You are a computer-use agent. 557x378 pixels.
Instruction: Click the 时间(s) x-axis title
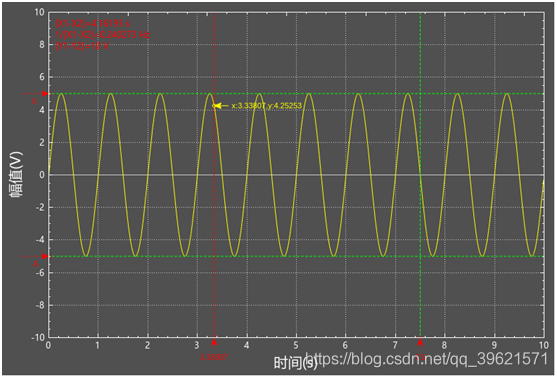click(295, 363)
